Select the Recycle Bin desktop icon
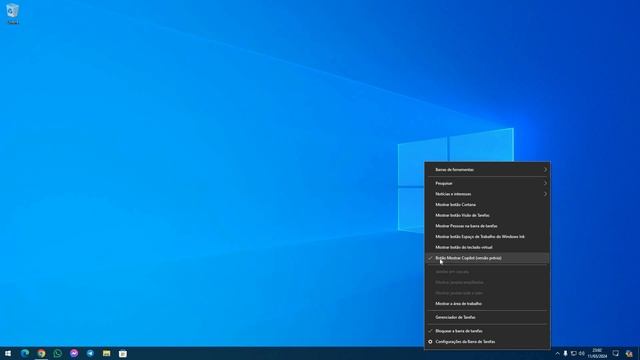Viewport: 640px width, 360px height. click(13, 13)
